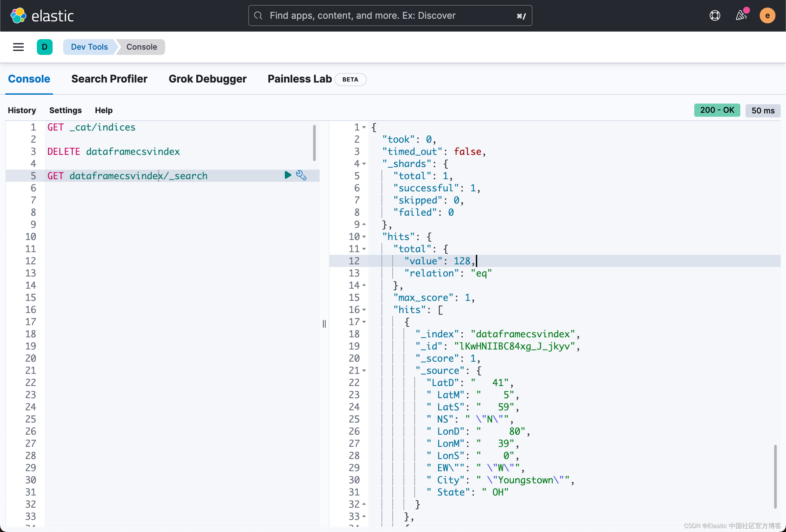The width and height of the screenshot is (786, 532).
Task: Open the help lifebuoy menu icon
Action: [715, 15]
